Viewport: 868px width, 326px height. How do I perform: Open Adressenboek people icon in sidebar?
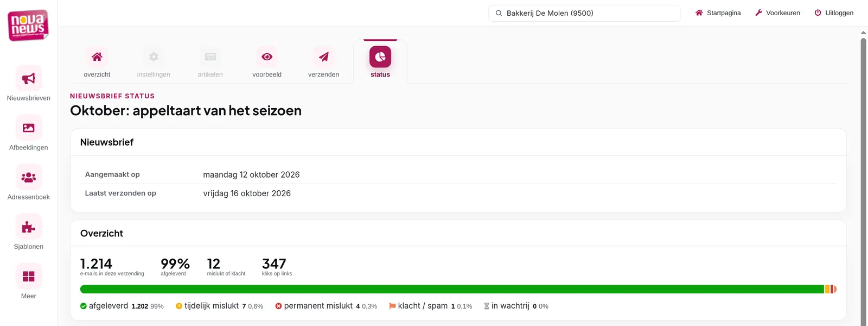coord(29,177)
